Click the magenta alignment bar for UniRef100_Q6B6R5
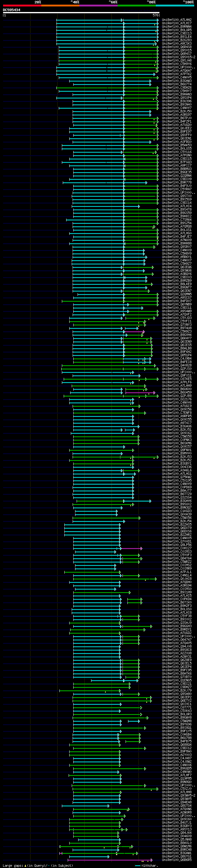This screenshot has width=197, height=868. point(110,860)
